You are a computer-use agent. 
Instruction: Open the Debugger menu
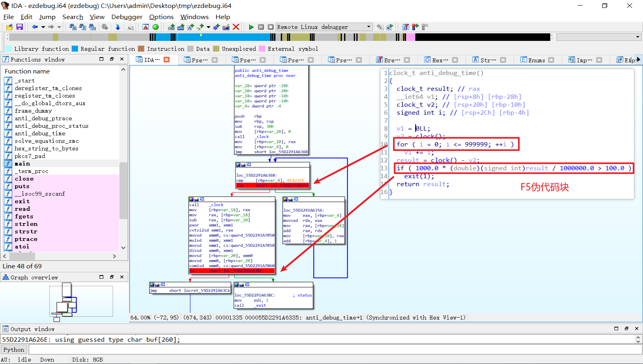[x=127, y=17]
